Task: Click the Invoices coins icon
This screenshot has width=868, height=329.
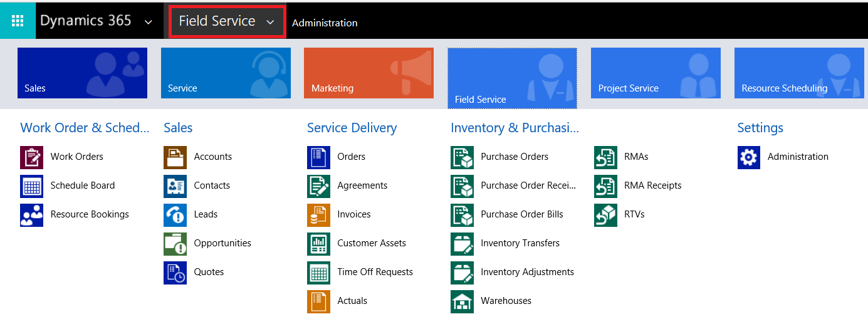Action: 318,215
